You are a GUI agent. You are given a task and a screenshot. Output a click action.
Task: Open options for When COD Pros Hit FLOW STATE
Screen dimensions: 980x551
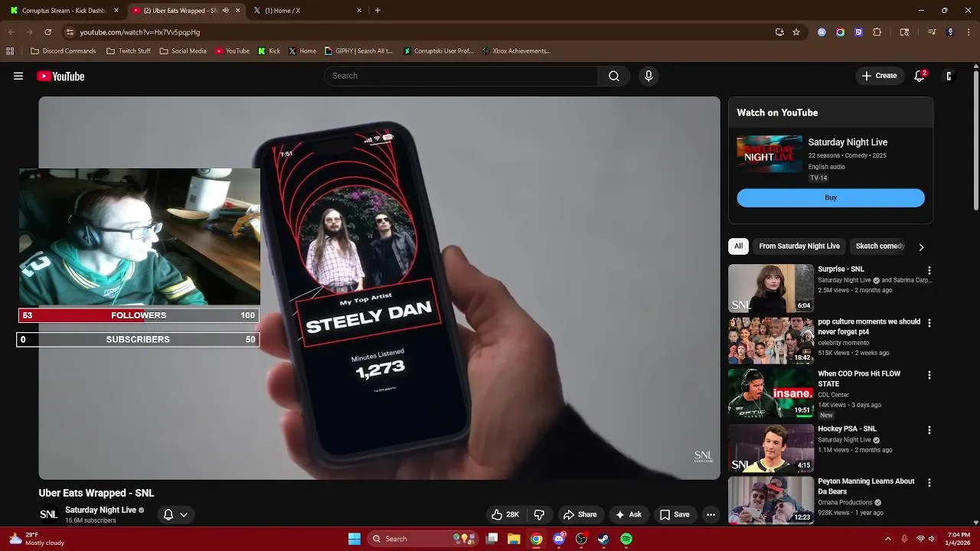pos(929,376)
